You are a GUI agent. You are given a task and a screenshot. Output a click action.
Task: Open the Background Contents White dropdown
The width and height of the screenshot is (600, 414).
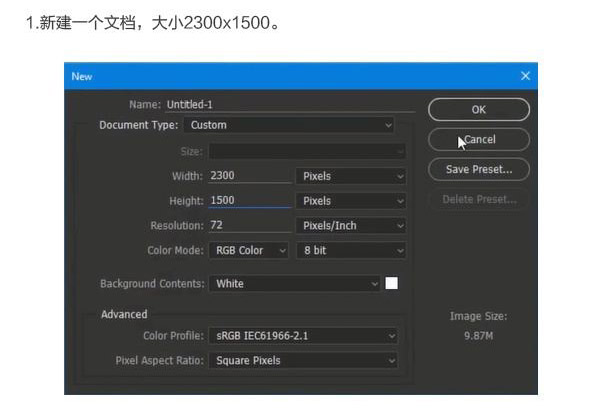294,284
